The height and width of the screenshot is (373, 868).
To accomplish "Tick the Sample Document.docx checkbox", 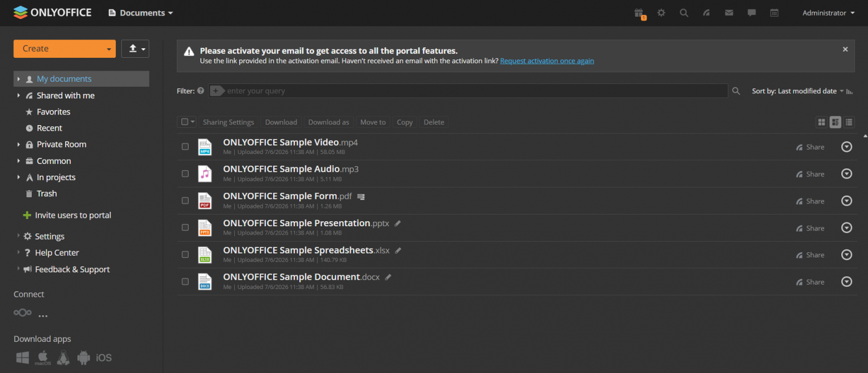I will pyautogui.click(x=185, y=282).
